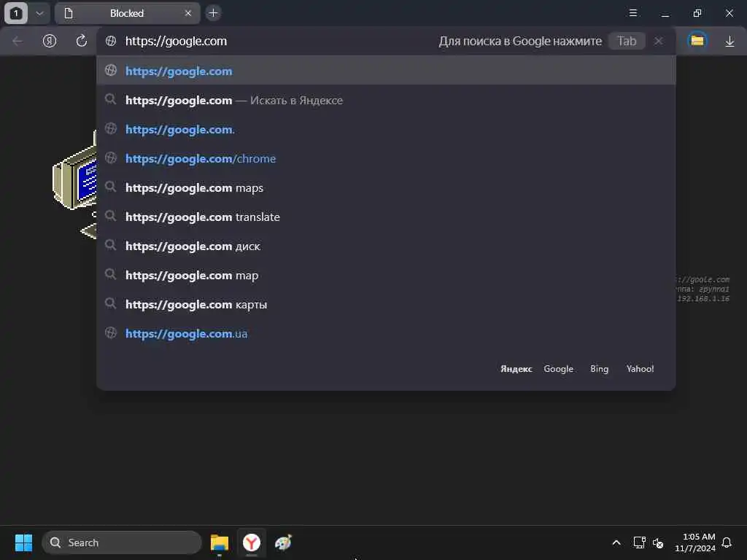Show hidden system tray icons
The width and height of the screenshot is (747, 560).
coord(616,542)
